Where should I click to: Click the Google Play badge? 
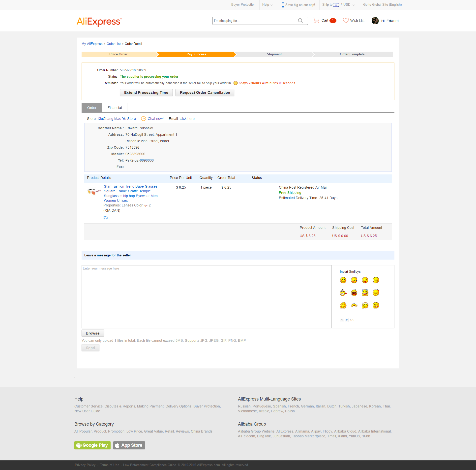[92, 445]
